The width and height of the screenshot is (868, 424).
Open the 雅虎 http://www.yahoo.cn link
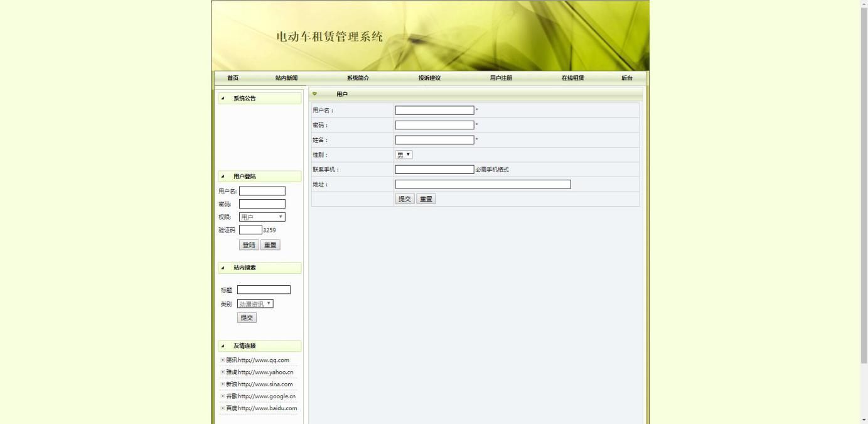pos(260,372)
